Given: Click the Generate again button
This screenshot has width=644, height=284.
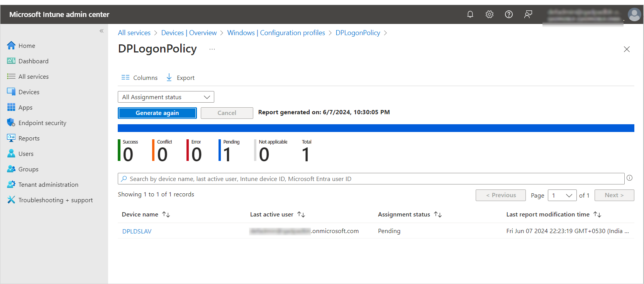Looking at the screenshot, I should click(157, 113).
